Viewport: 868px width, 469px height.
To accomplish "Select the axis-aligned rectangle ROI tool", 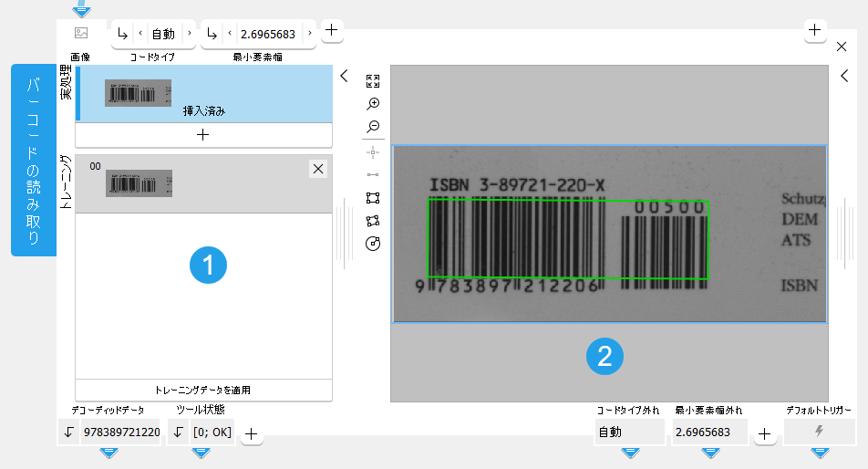I will pos(372,197).
